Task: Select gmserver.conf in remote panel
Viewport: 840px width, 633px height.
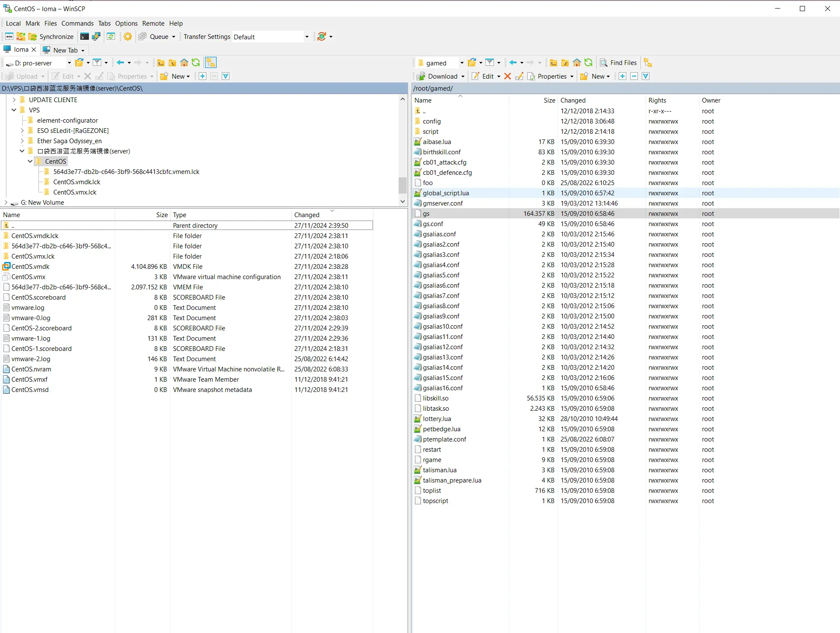Action: tap(443, 203)
